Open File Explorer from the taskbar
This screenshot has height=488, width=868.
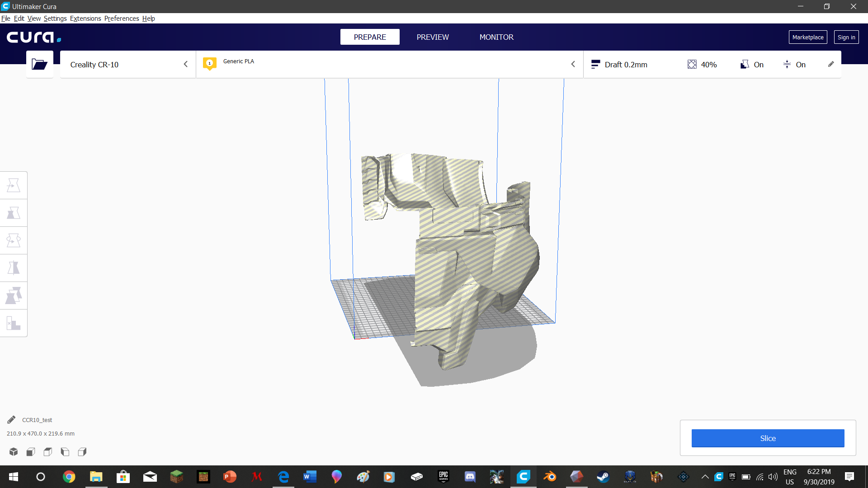96,476
